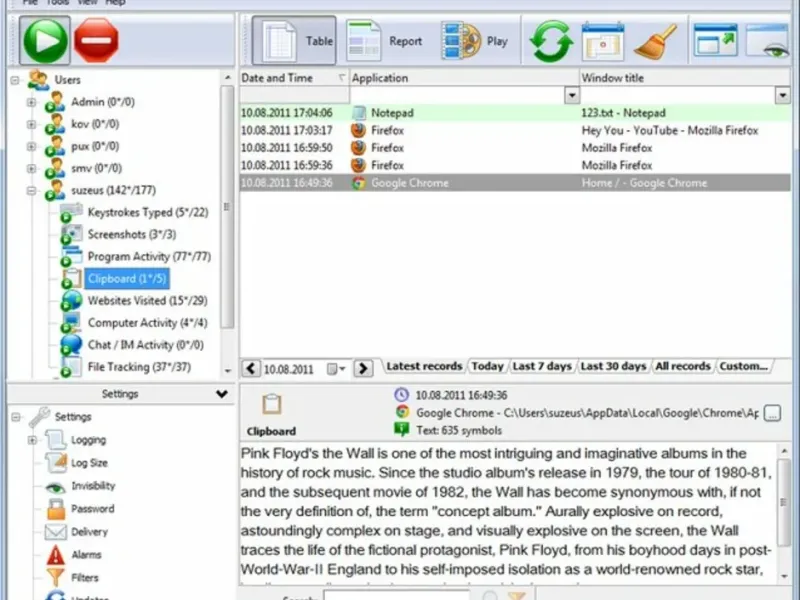Open File Tracking (37*/37)

pyautogui.click(x=139, y=367)
